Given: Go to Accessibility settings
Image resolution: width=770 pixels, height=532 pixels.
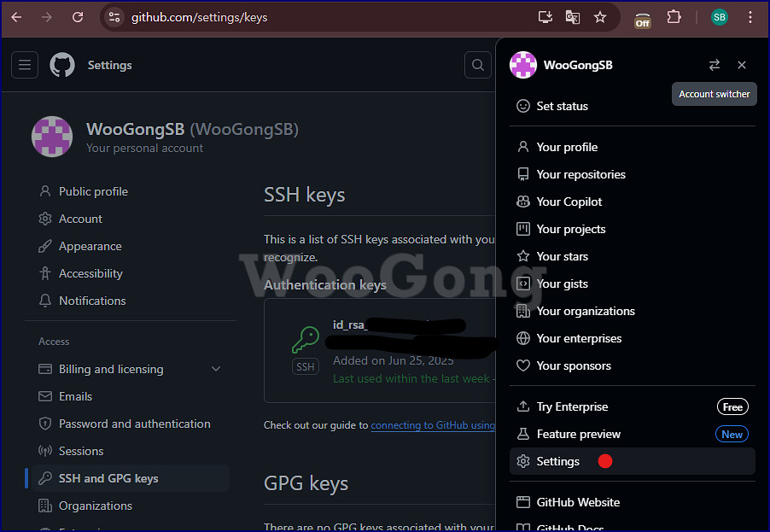Looking at the screenshot, I should tap(131, 273).
